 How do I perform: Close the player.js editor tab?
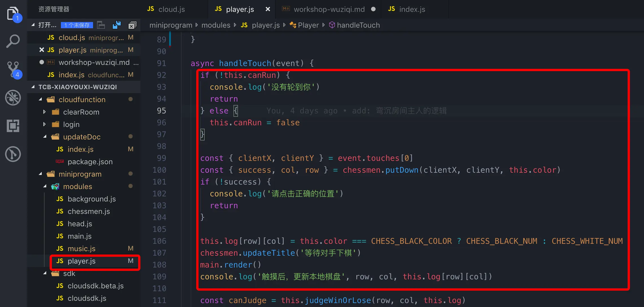268,9
